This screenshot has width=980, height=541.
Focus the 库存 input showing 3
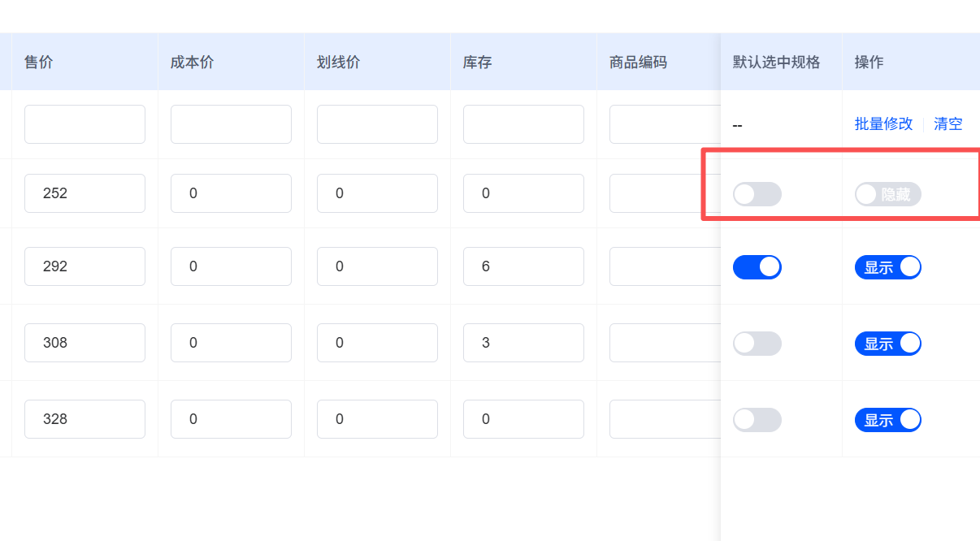point(523,343)
